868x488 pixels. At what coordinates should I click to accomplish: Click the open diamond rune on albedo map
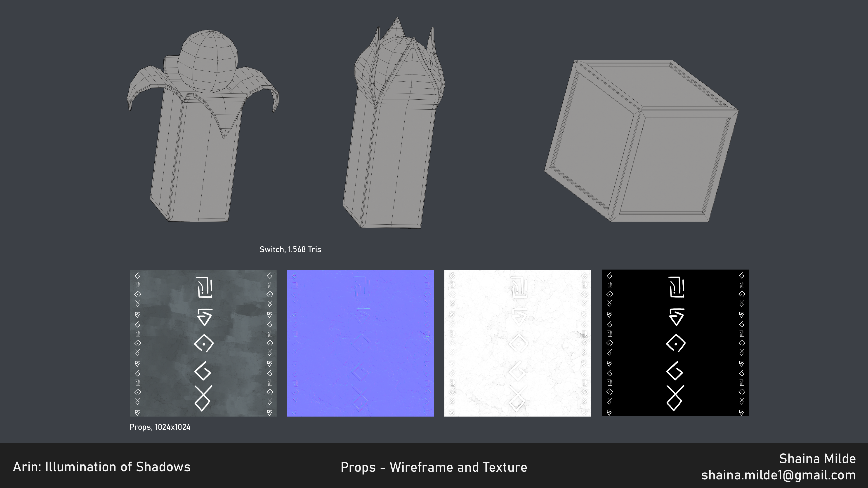(203, 371)
